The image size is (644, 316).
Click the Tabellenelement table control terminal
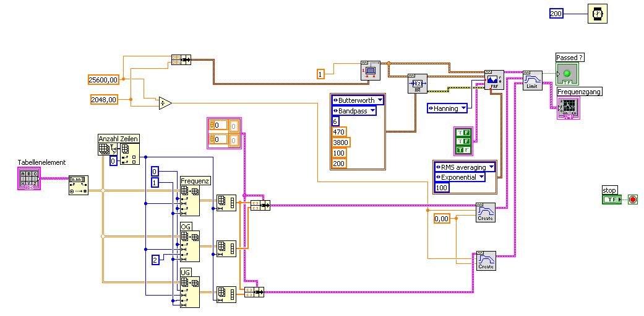click(30, 178)
